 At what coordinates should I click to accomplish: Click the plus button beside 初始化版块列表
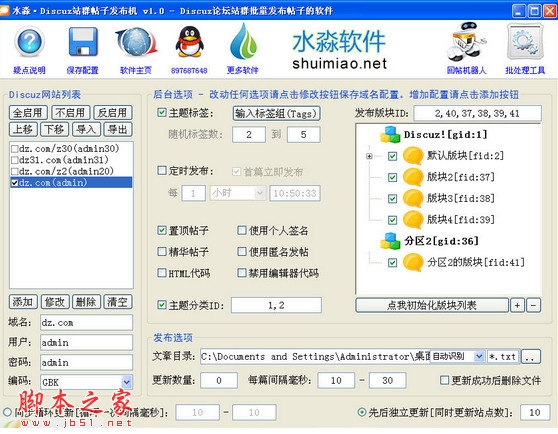click(517, 305)
